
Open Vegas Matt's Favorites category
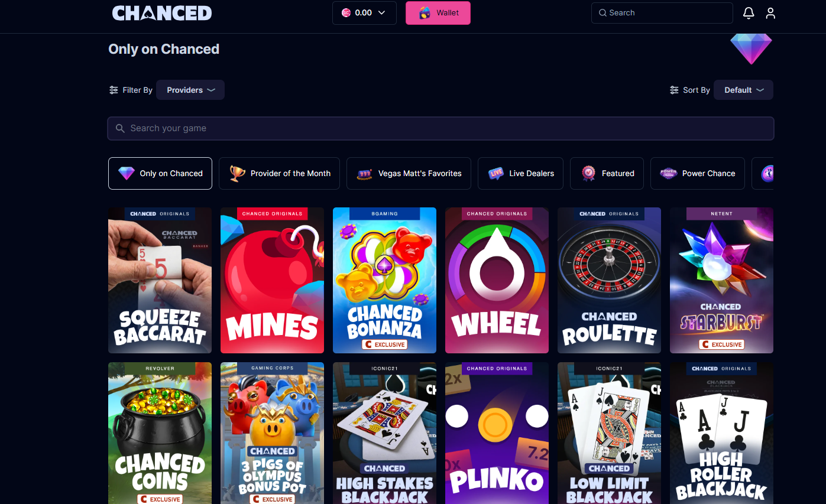(x=409, y=173)
